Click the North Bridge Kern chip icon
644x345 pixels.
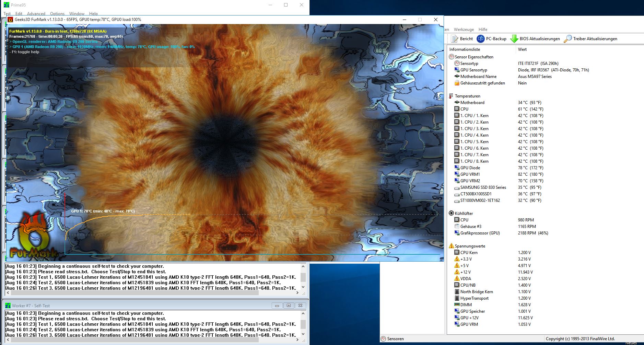[457, 292]
